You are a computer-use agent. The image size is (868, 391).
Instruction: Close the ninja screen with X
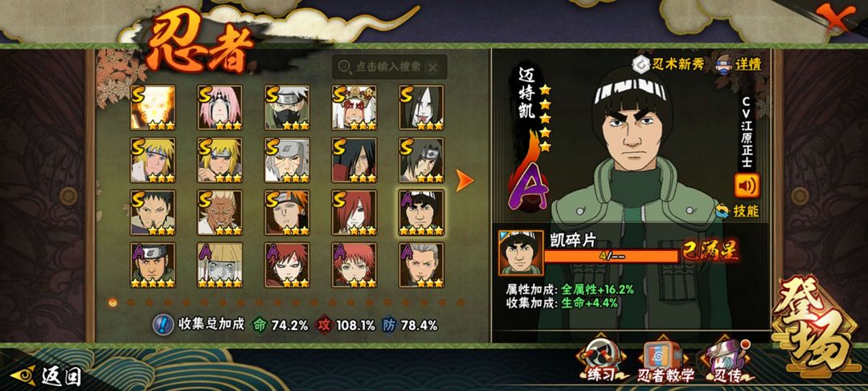pyautogui.click(x=834, y=17)
